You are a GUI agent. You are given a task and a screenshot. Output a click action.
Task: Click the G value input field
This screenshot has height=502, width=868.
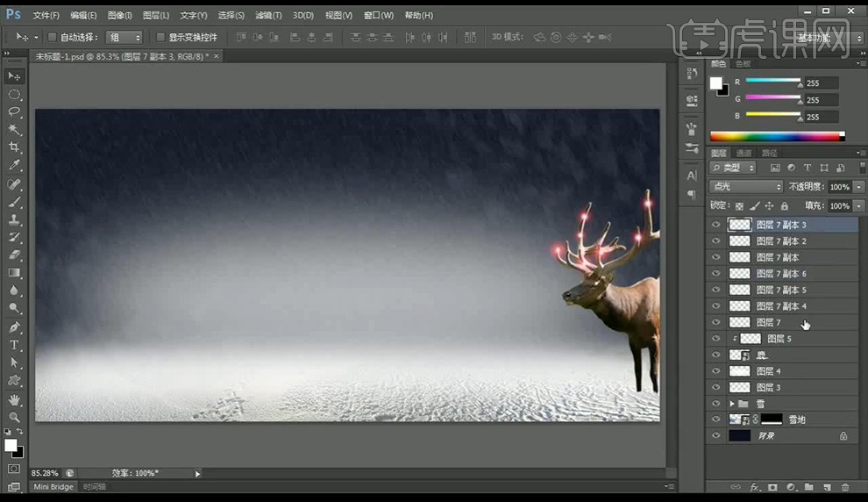821,100
